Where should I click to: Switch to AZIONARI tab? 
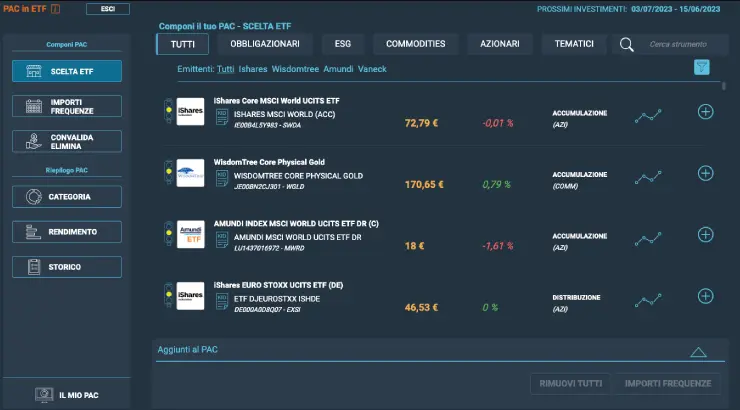[500, 44]
